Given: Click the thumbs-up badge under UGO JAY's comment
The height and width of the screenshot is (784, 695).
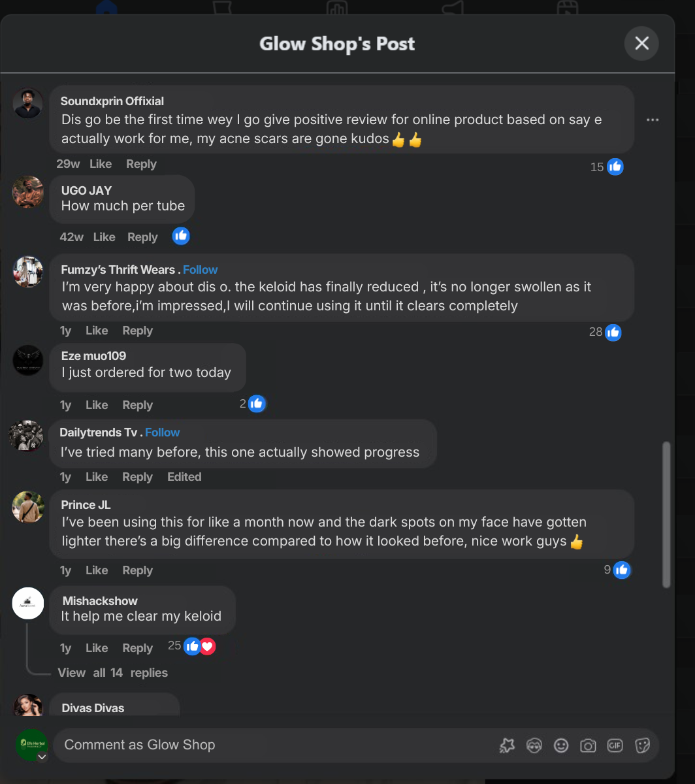Looking at the screenshot, I should (x=180, y=236).
